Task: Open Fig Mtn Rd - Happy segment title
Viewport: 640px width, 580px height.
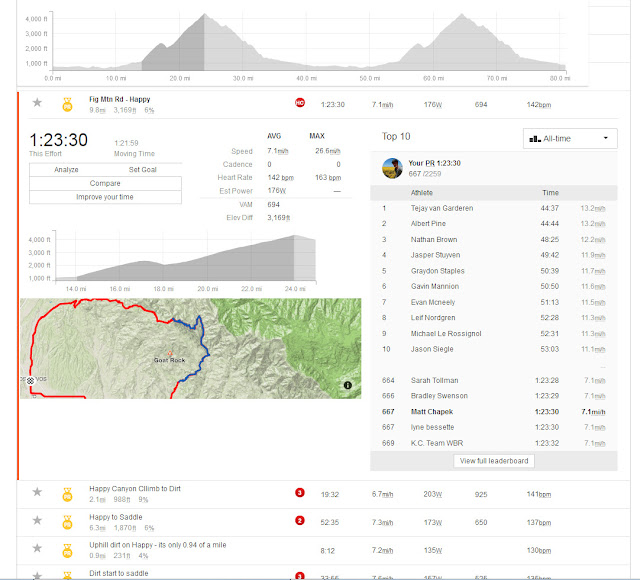Action: pos(120,99)
